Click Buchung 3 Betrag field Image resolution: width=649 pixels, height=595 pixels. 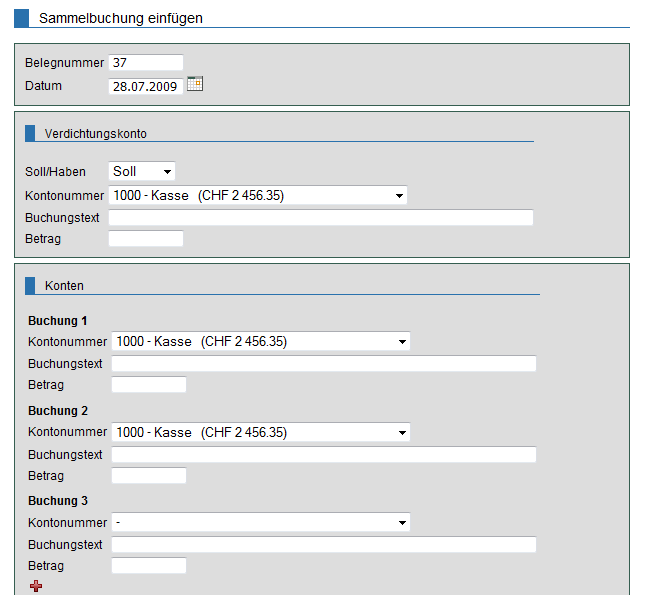(x=148, y=566)
